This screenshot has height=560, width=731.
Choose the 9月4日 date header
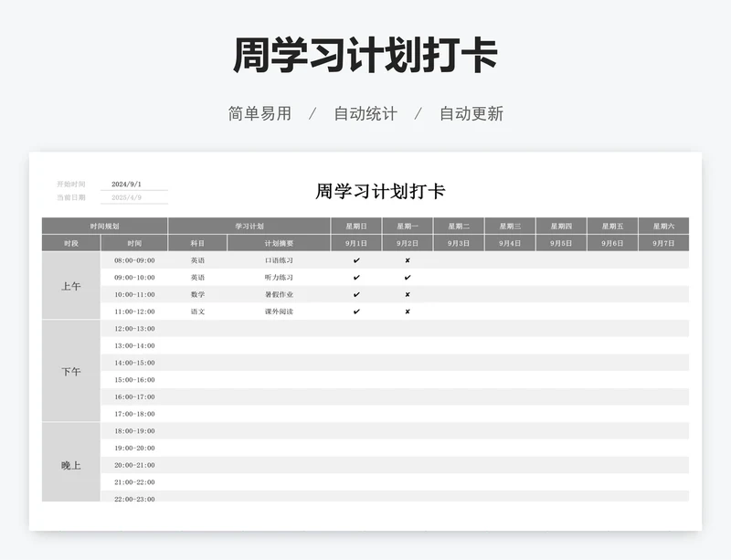pyautogui.click(x=510, y=243)
